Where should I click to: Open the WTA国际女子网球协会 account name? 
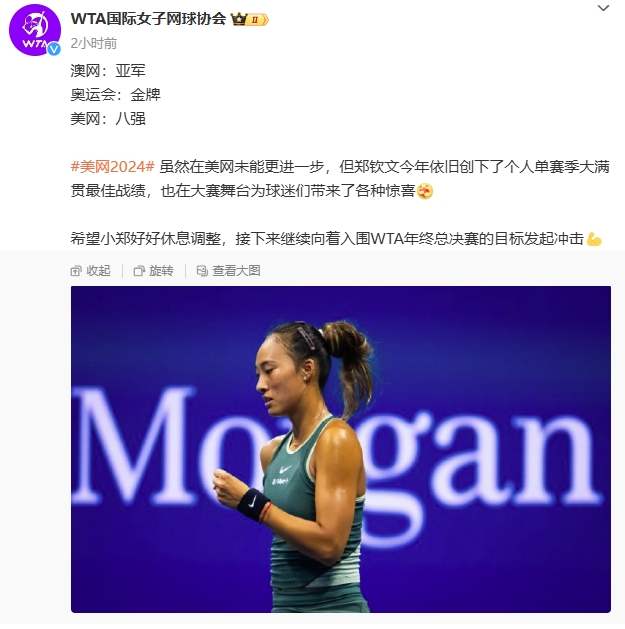coord(148,19)
